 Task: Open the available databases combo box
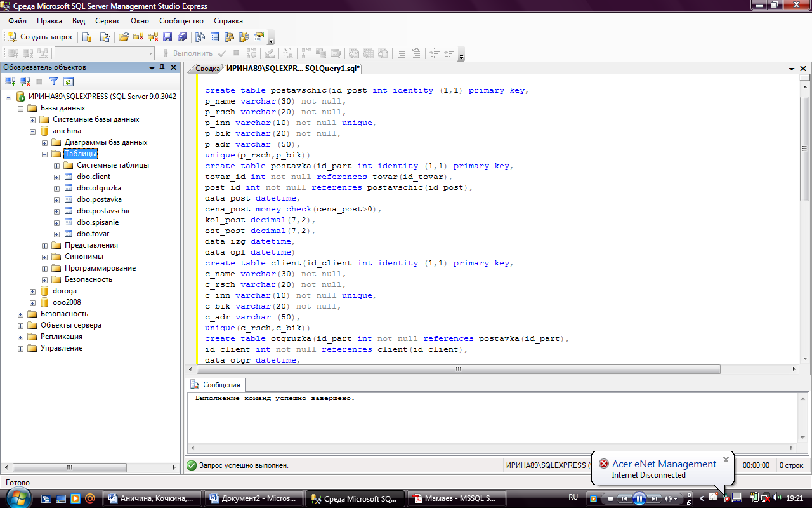pos(104,53)
